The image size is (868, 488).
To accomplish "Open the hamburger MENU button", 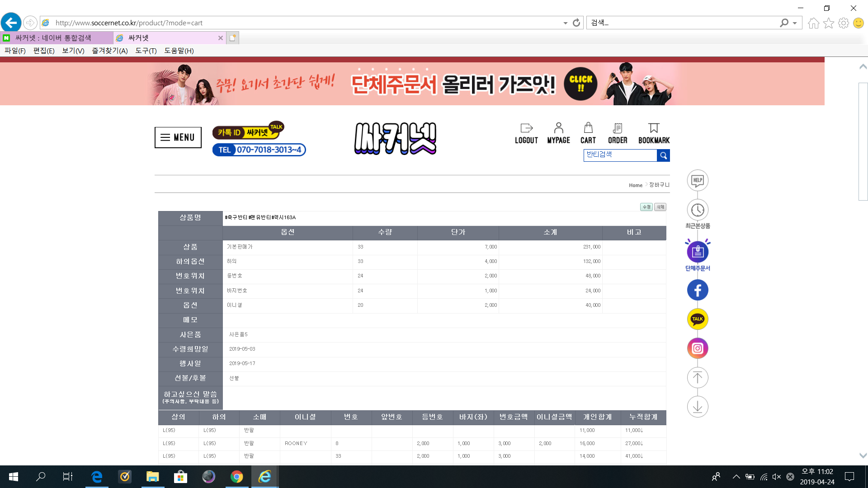I will point(178,137).
